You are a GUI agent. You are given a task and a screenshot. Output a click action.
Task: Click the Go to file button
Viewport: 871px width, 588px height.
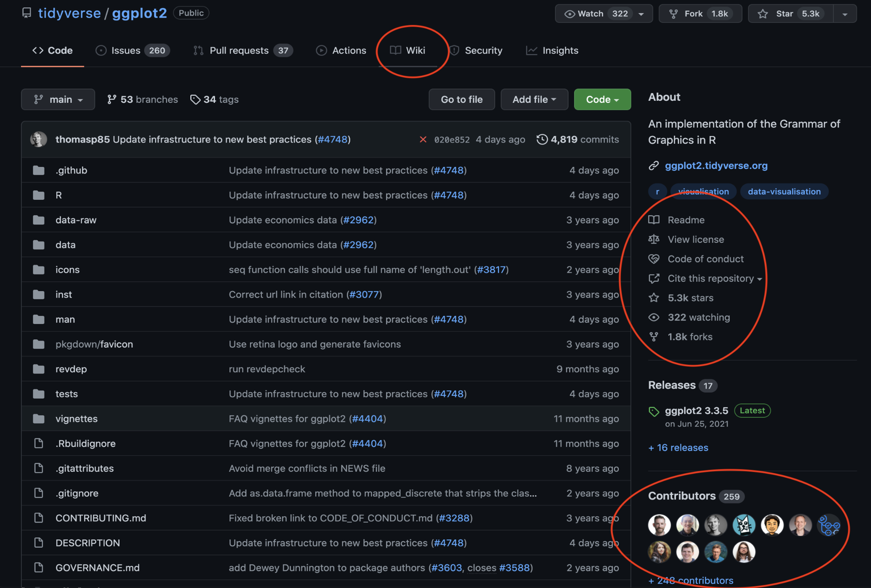pyautogui.click(x=462, y=99)
